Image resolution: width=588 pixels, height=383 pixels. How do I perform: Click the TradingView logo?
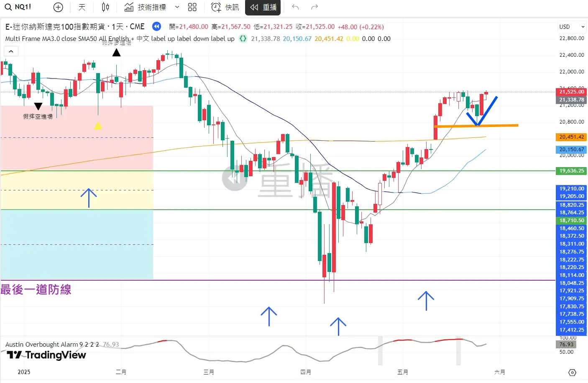pyautogui.click(x=47, y=355)
